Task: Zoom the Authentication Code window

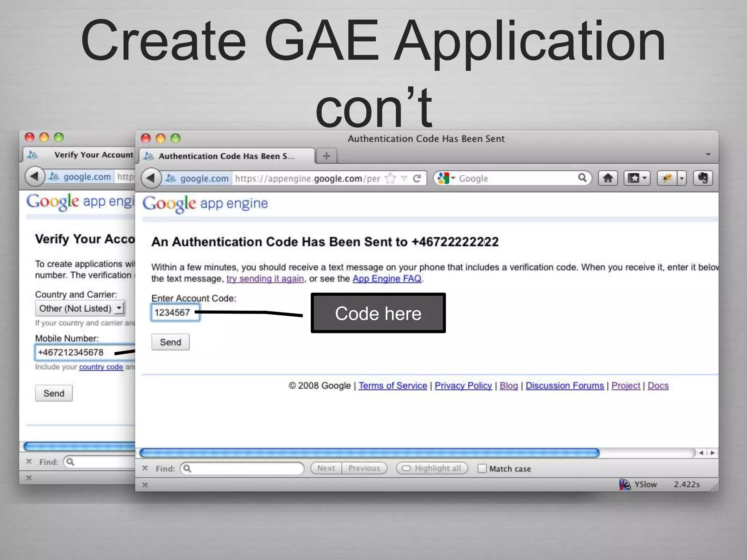Action: point(175,138)
